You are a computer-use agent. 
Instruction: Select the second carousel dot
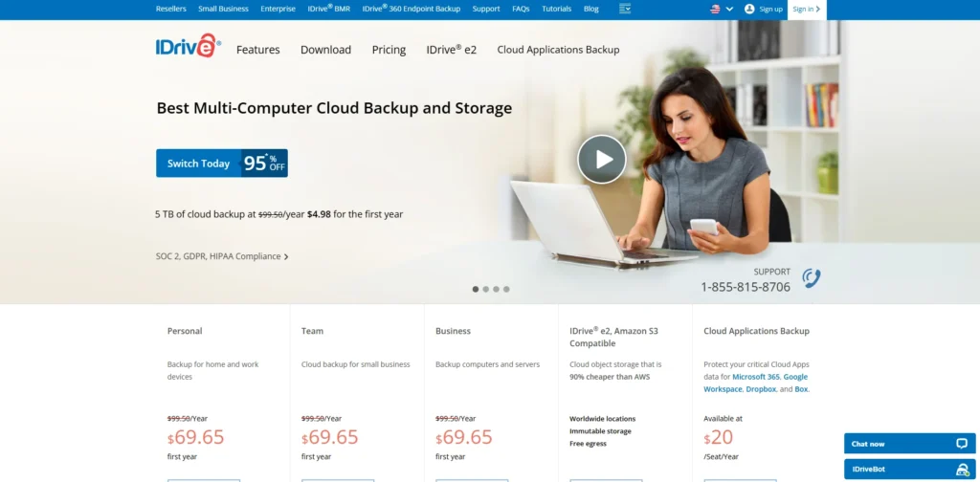[x=485, y=289]
